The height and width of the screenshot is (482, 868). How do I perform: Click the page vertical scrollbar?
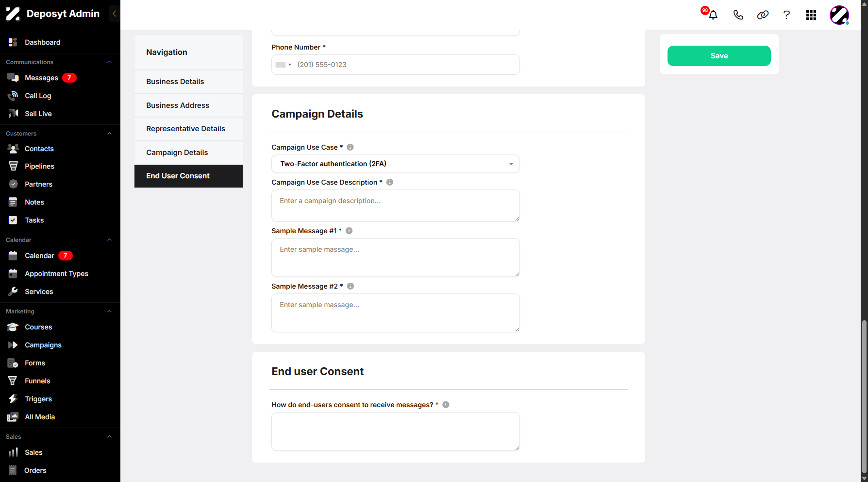[864, 397]
